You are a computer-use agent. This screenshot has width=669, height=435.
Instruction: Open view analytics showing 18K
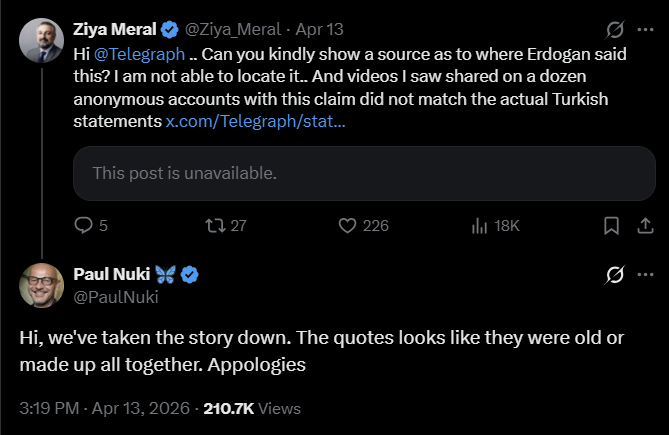(x=479, y=226)
